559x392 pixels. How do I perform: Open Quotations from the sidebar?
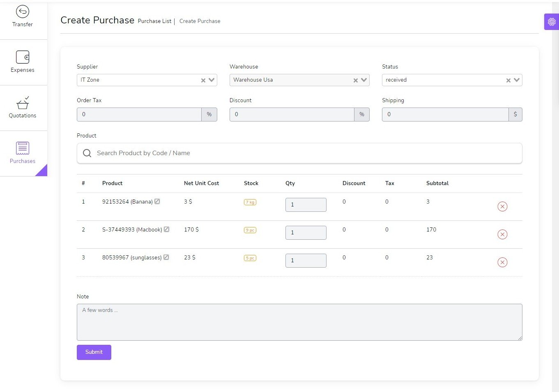[23, 108]
